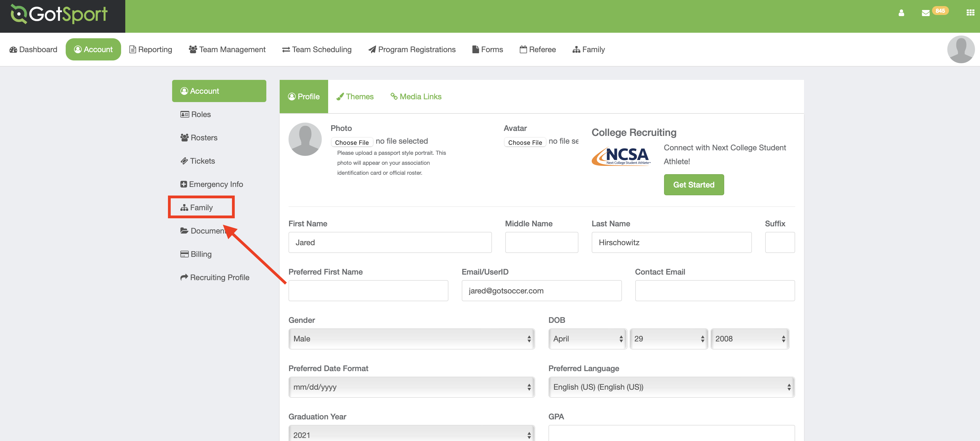This screenshot has width=980, height=441.
Task: Expand the Preferred Language dropdown
Action: (x=671, y=387)
